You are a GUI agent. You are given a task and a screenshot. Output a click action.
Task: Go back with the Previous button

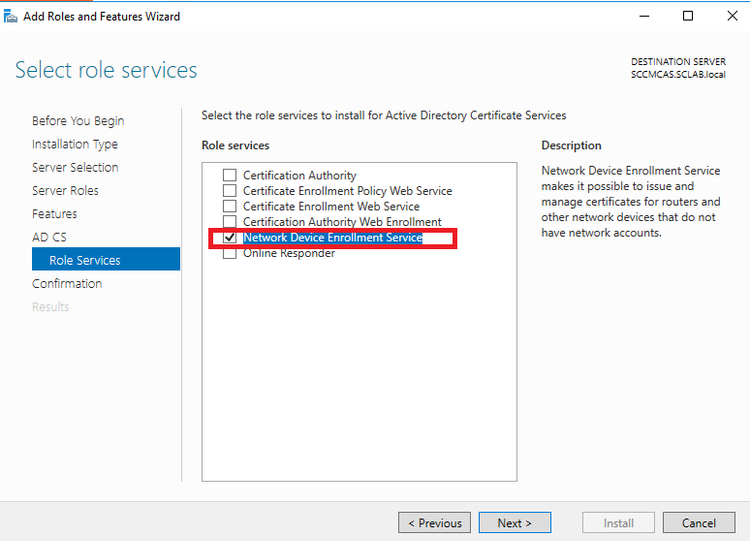pyautogui.click(x=434, y=523)
